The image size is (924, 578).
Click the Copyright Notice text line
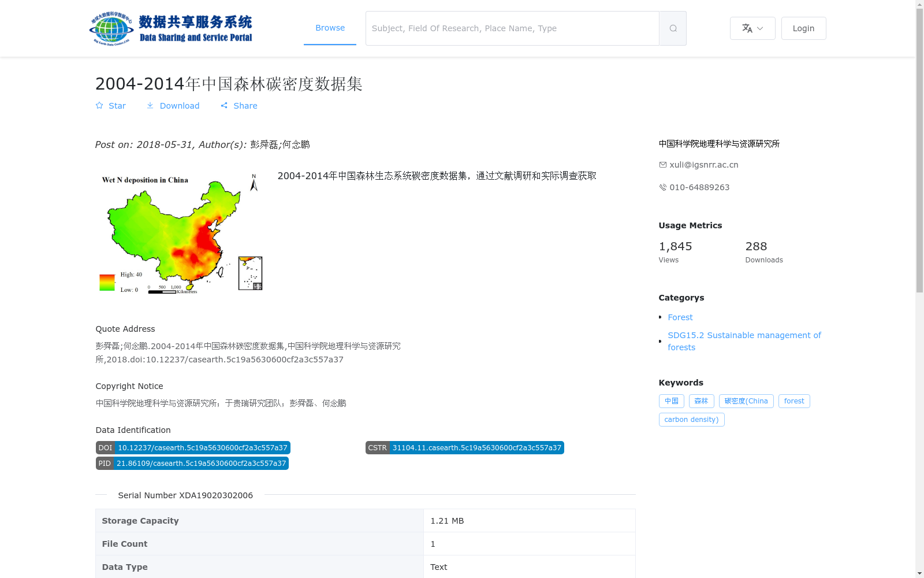coord(221,403)
